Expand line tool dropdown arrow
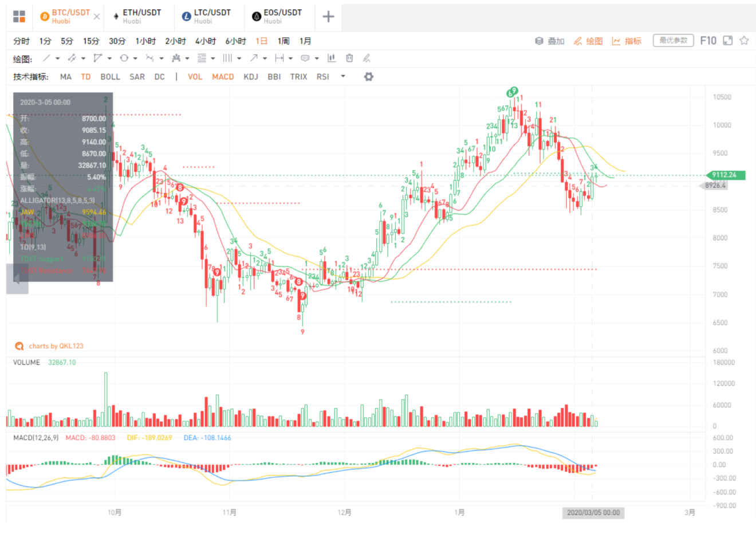Image resolution: width=756 pixels, height=534 pixels. coord(58,58)
